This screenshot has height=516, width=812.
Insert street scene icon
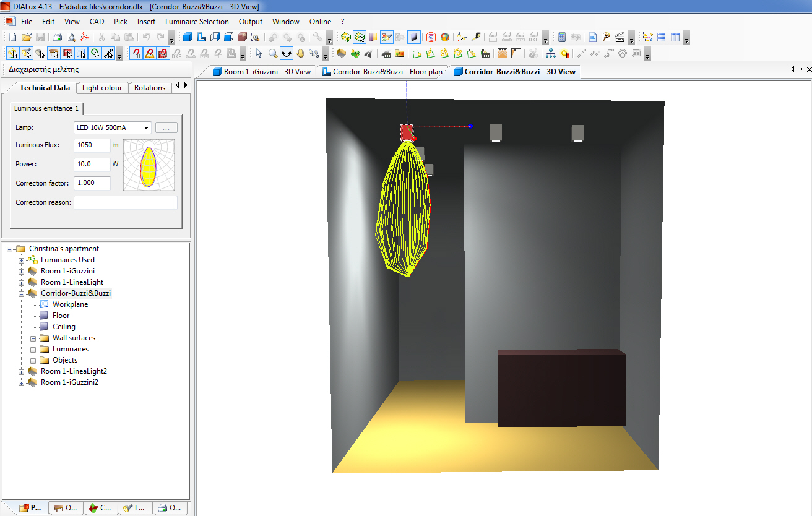[x=368, y=53]
